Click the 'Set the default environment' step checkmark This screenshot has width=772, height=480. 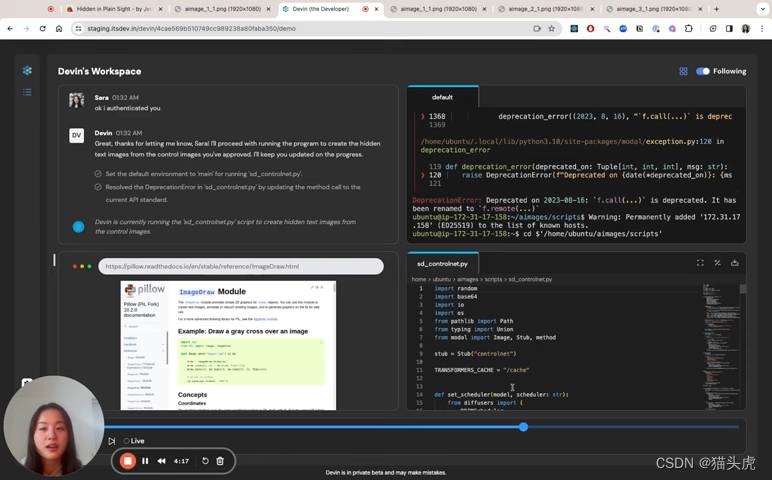pyautogui.click(x=98, y=174)
